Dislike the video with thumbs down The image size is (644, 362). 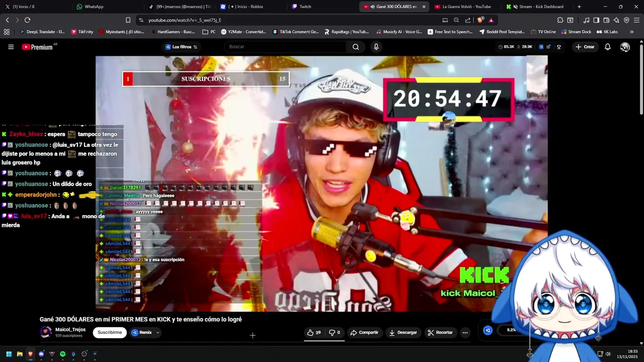click(335, 332)
